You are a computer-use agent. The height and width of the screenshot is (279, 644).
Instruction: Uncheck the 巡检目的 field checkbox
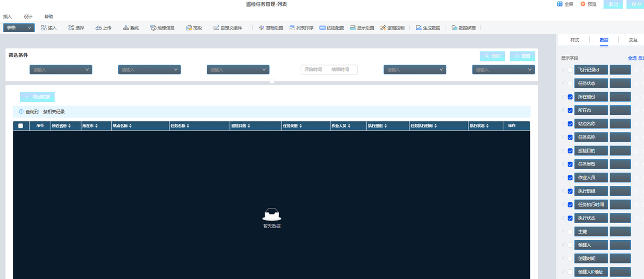pyautogui.click(x=570, y=151)
